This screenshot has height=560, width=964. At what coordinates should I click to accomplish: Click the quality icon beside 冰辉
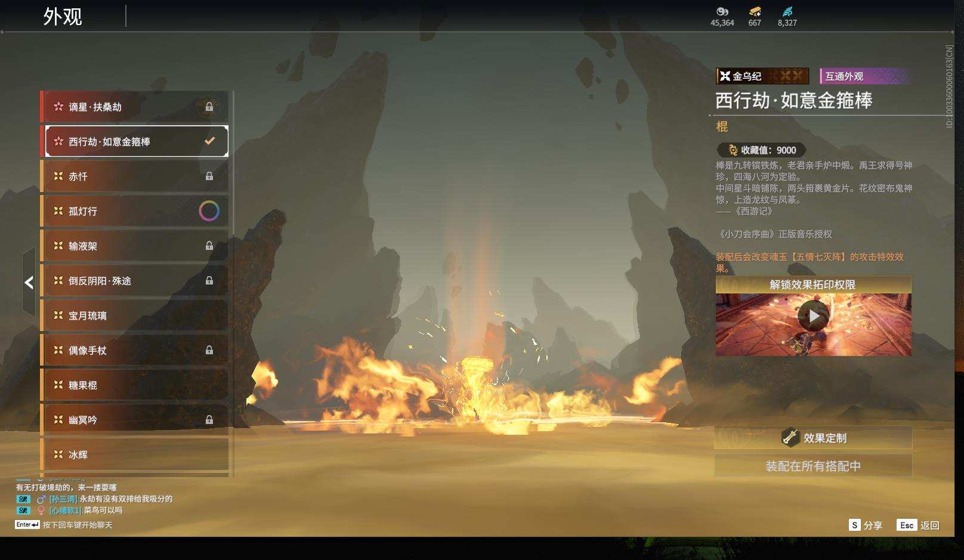[x=58, y=454]
